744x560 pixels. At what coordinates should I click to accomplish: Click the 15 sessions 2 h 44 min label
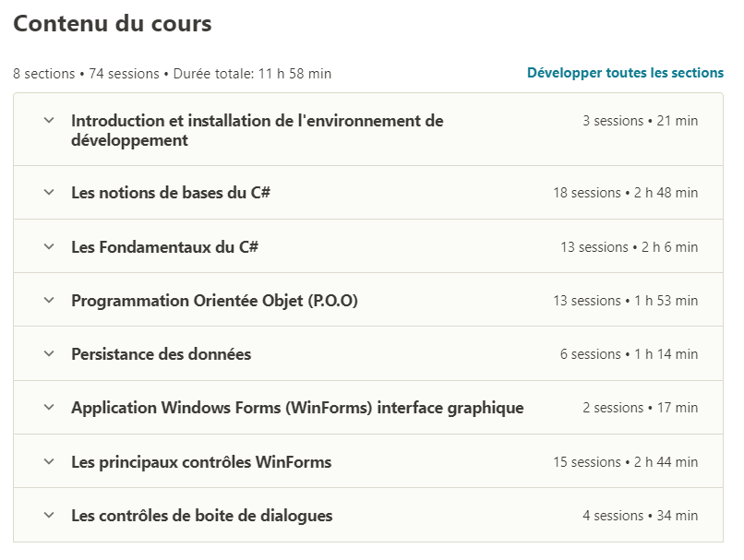click(x=625, y=462)
